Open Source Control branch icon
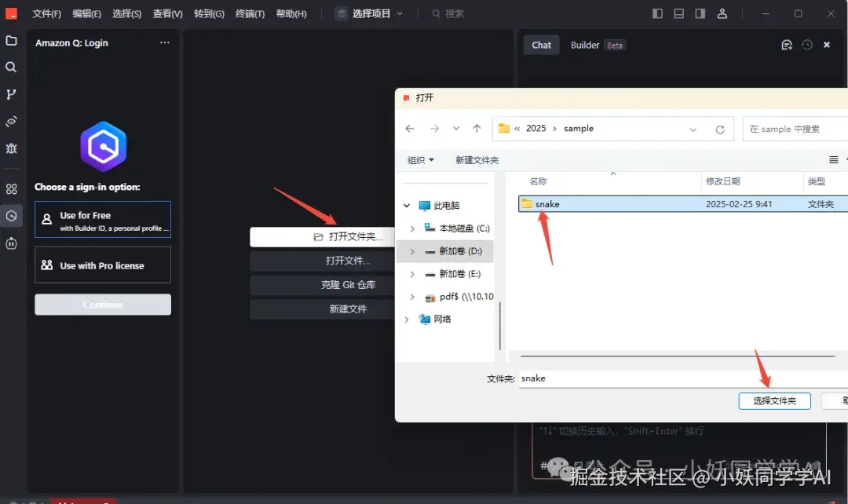The height and width of the screenshot is (504, 848). click(11, 94)
